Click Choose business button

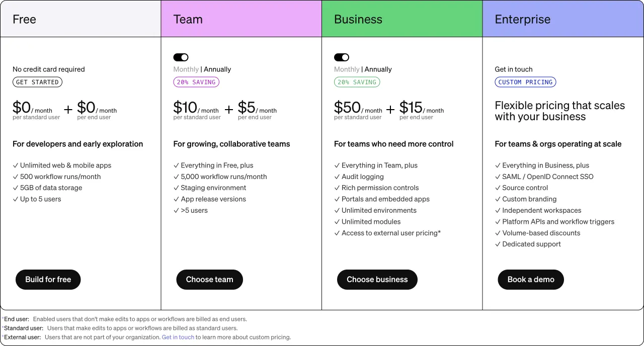point(377,280)
